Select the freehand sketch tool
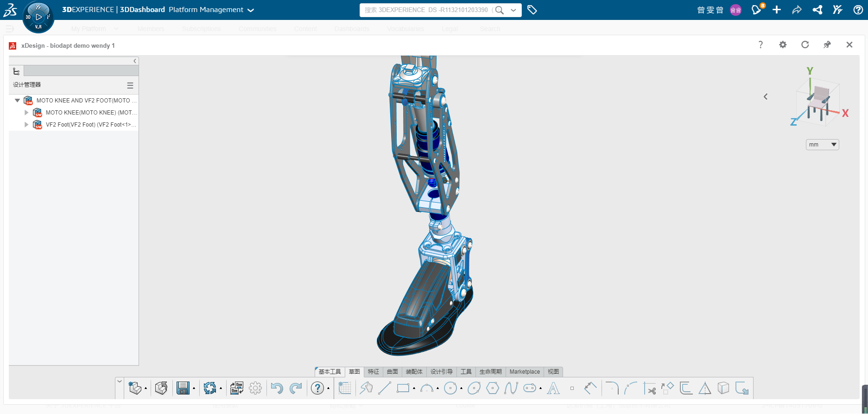The height and width of the screenshot is (414, 868). coord(366,388)
